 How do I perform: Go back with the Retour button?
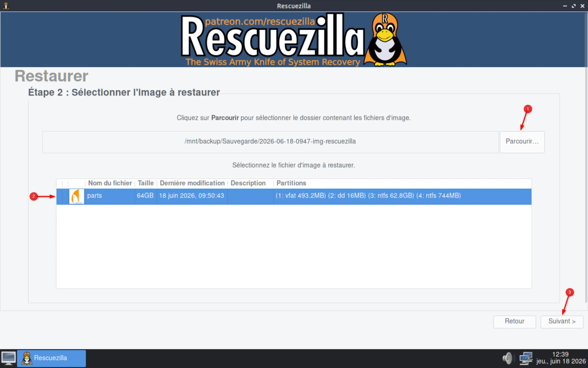(x=514, y=322)
